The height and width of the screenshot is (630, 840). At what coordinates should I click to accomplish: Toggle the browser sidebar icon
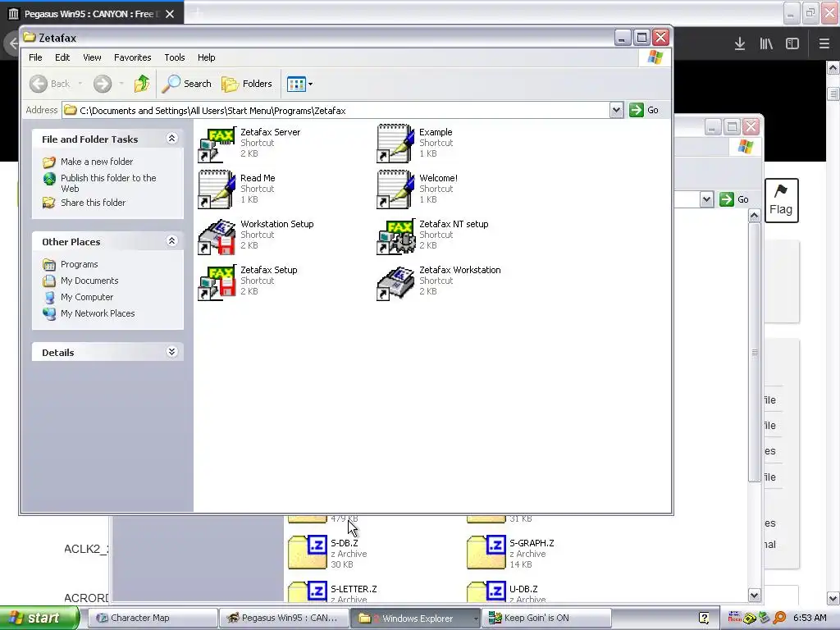[792, 43]
